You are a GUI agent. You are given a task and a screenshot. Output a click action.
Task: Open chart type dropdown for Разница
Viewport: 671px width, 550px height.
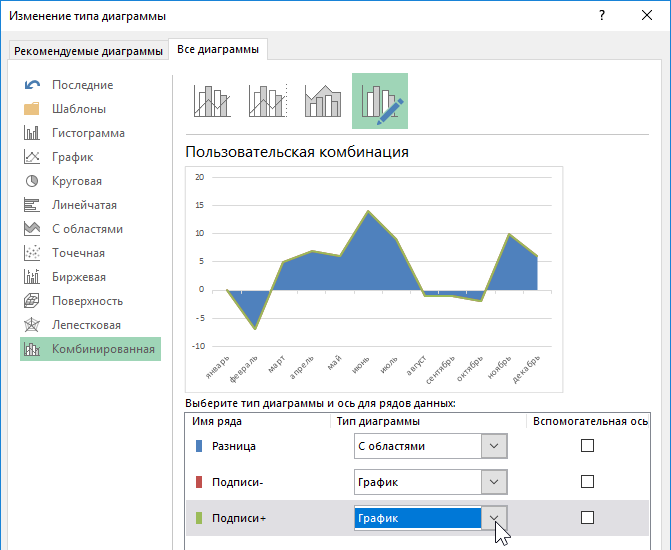tap(494, 446)
